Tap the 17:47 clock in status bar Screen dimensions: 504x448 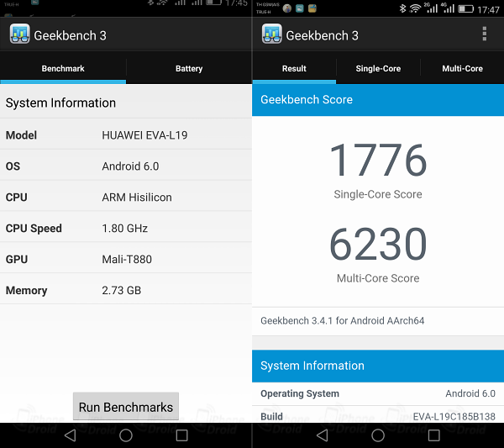(x=488, y=10)
